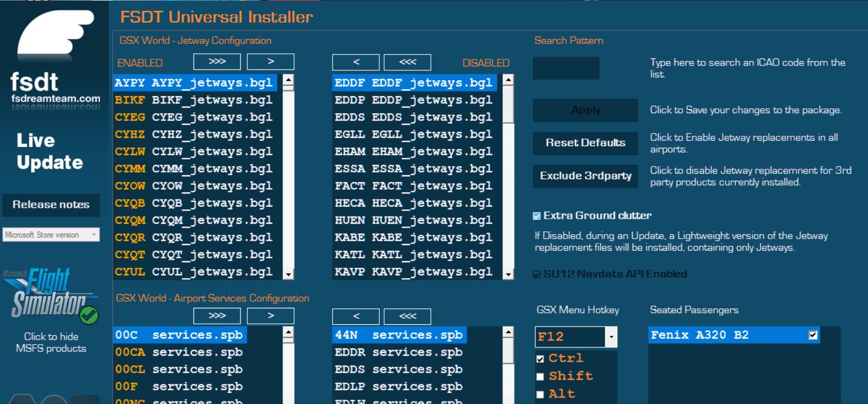Select 00CL services.spb entry
This screenshot has width=868, height=404.
pos(180,369)
